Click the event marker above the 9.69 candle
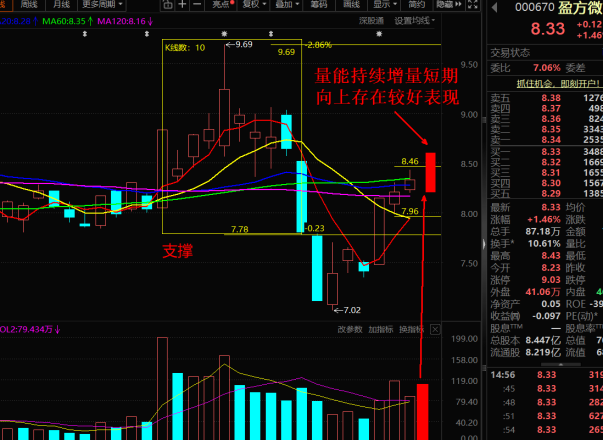This screenshot has height=440, width=603. tap(224, 34)
